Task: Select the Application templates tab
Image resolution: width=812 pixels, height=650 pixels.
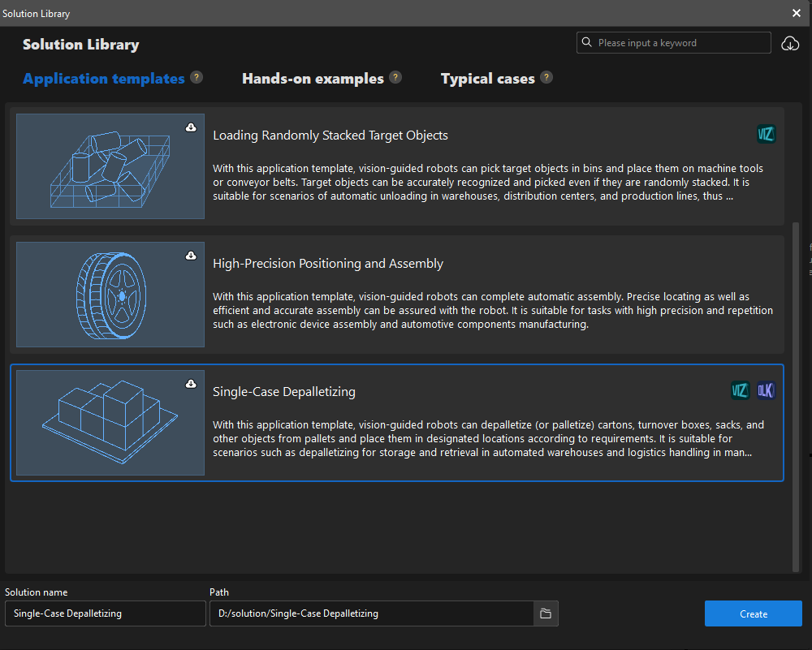Action: click(x=104, y=79)
